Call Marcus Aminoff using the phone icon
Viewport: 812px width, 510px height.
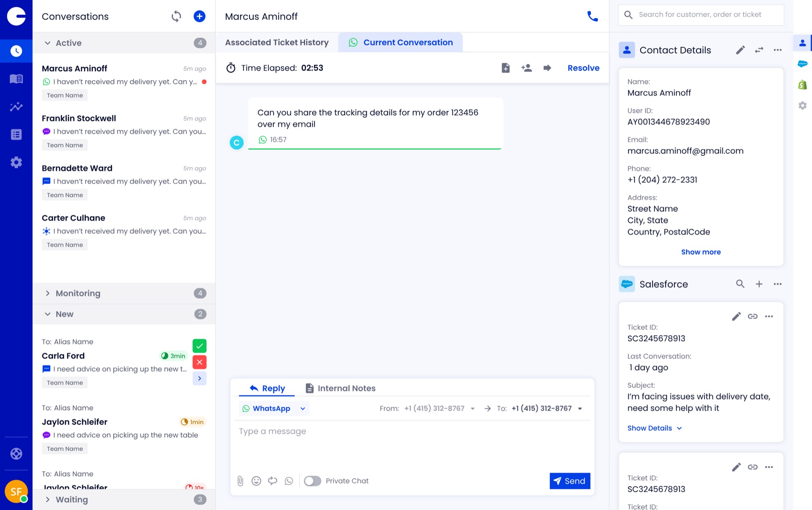pos(592,16)
